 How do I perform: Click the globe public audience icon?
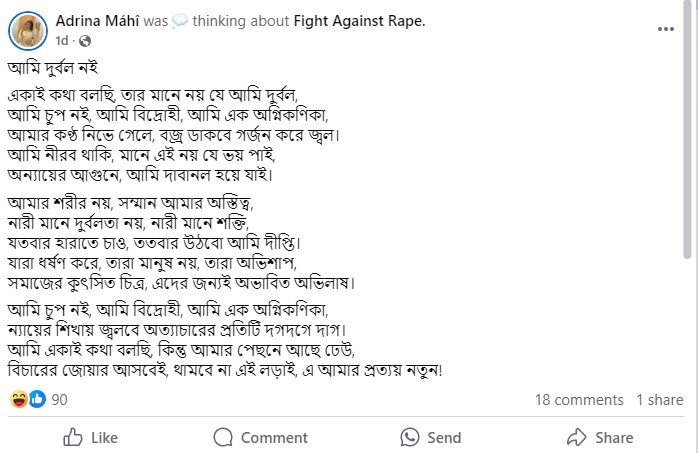[x=84, y=41]
